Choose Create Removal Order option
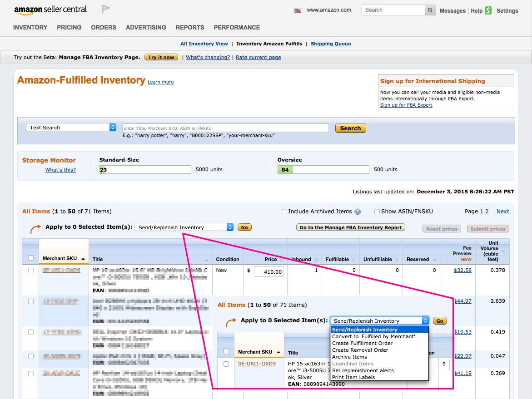The image size is (532, 399). coord(379,350)
